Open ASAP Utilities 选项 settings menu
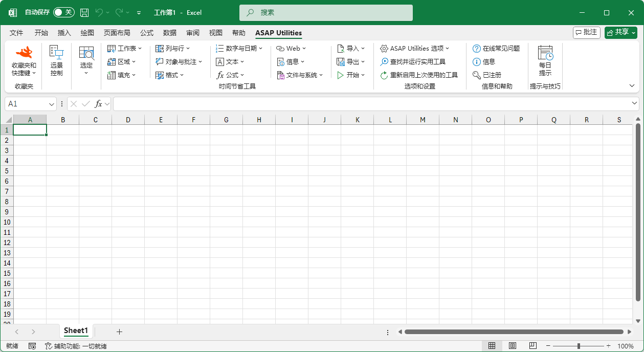644x352 pixels. pyautogui.click(x=414, y=49)
